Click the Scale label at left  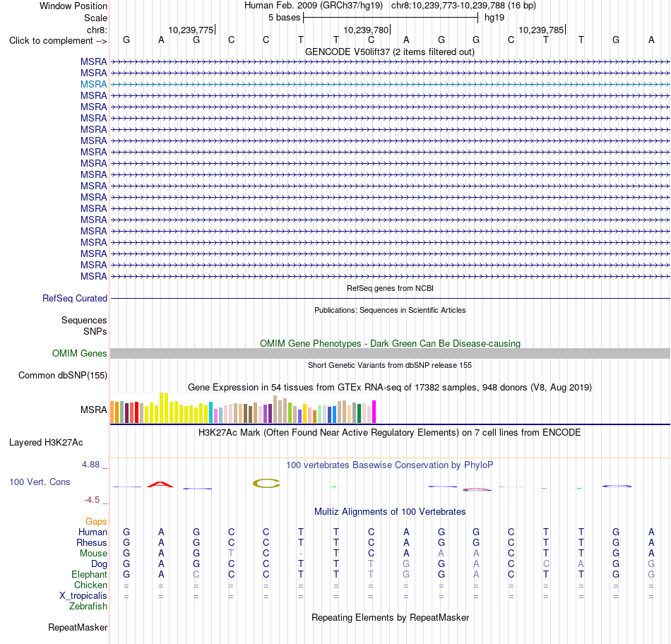coord(95,18)
